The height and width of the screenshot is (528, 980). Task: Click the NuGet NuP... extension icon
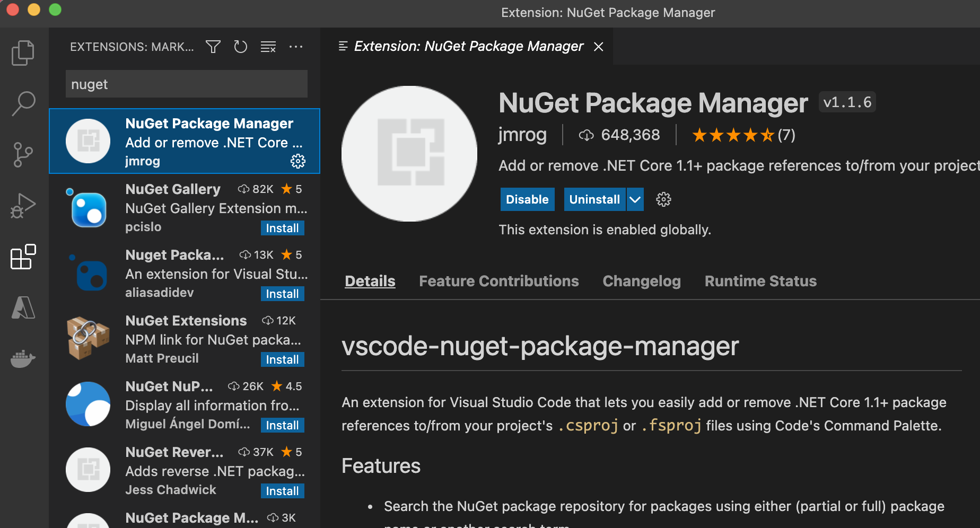point(88,404)
